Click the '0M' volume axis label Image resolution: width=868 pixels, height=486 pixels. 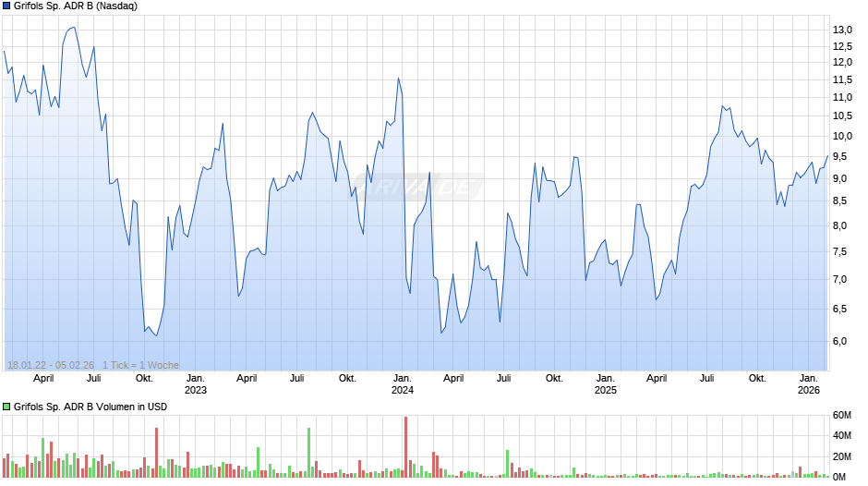tap(839, 477)
